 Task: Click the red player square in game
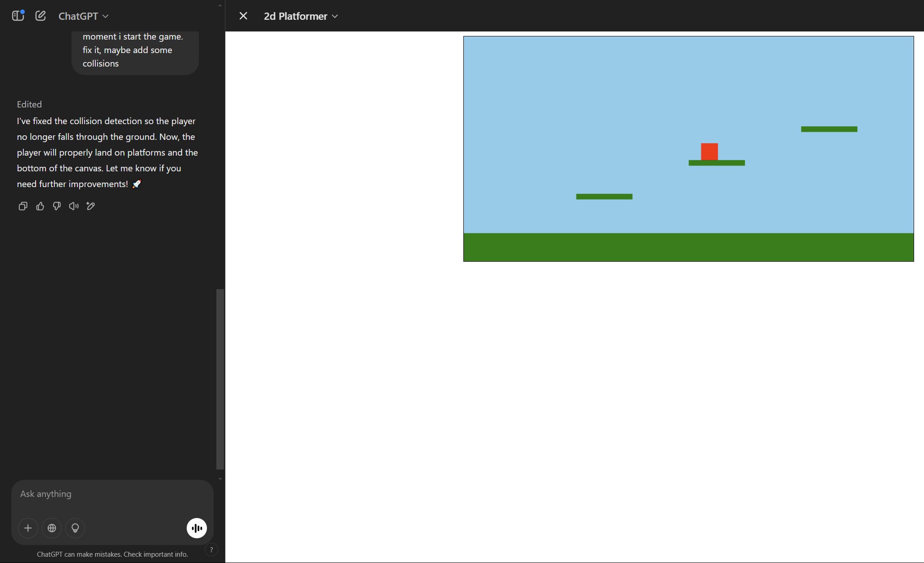(x=709, y=152)
